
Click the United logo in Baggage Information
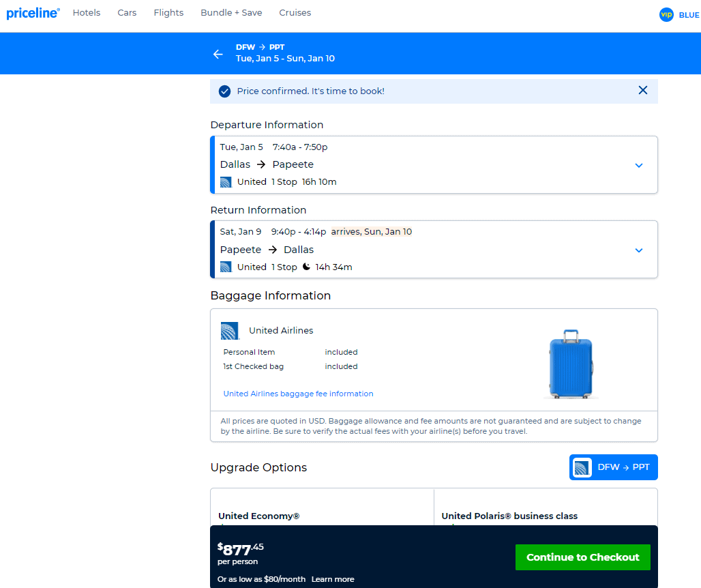pyautogui.click(x=230, y=331)
